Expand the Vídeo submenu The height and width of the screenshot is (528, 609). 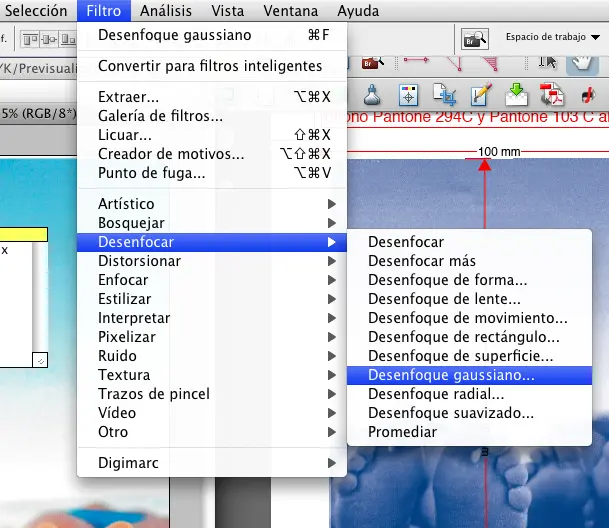[212, 413]
